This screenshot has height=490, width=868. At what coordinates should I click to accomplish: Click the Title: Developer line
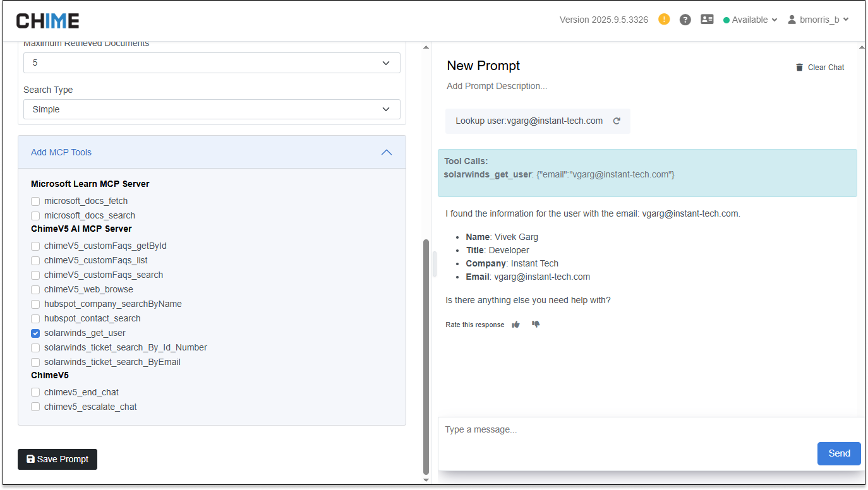[498, 250]
